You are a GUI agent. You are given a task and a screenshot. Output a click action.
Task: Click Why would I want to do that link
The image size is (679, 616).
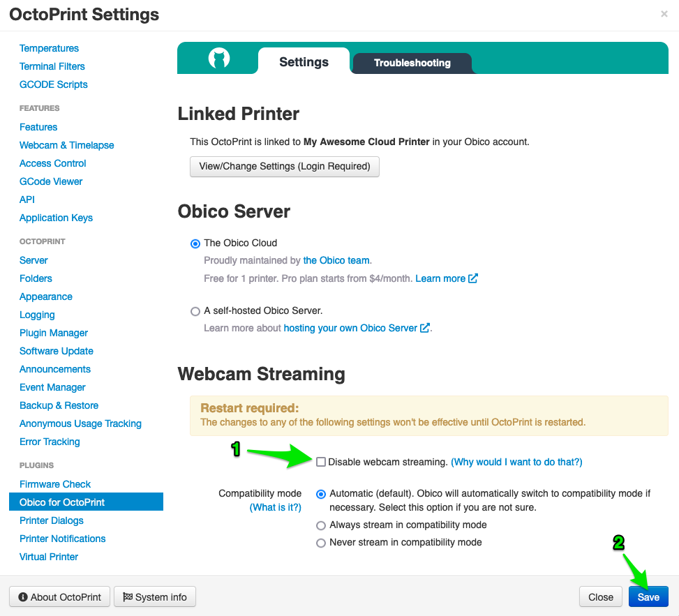pos(516,462)
